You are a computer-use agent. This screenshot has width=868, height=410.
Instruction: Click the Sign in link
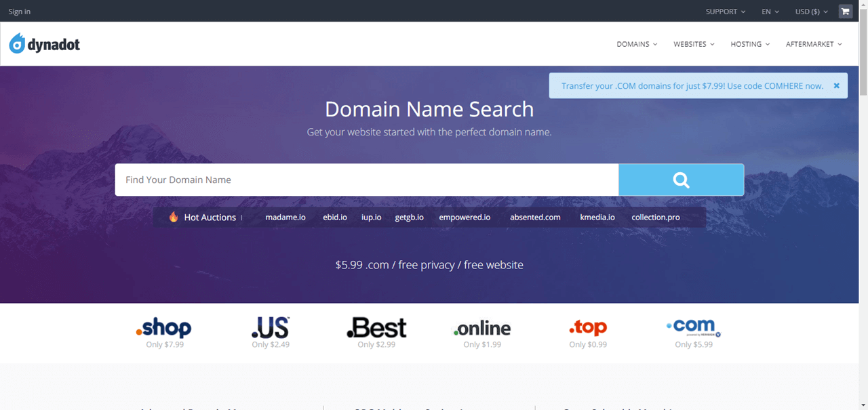click(x=20, y=12)
